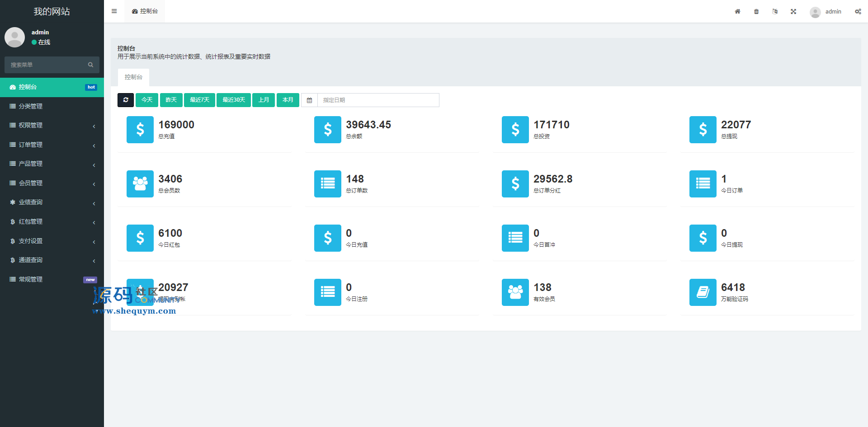Viewport: 868px width, 427px height.
Task: Click the sidebar admin profile picture
Action: [x=14, y=37]
